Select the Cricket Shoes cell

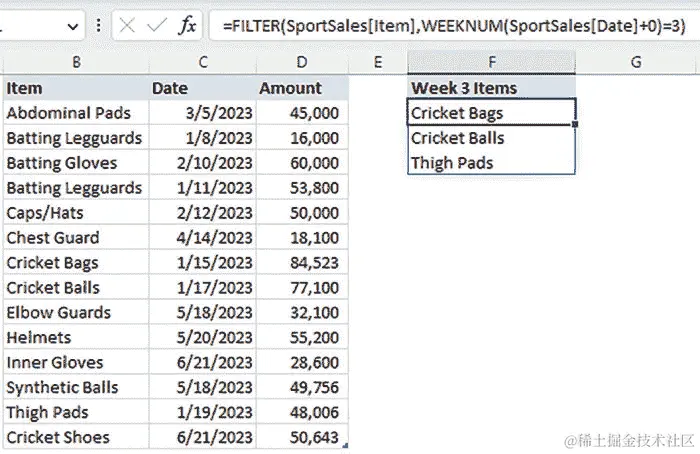76,437
